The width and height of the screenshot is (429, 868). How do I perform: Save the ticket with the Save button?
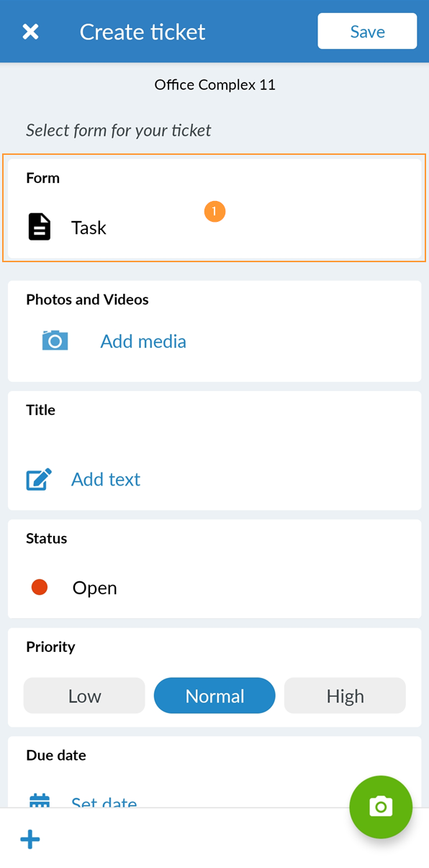pos(367,32)
